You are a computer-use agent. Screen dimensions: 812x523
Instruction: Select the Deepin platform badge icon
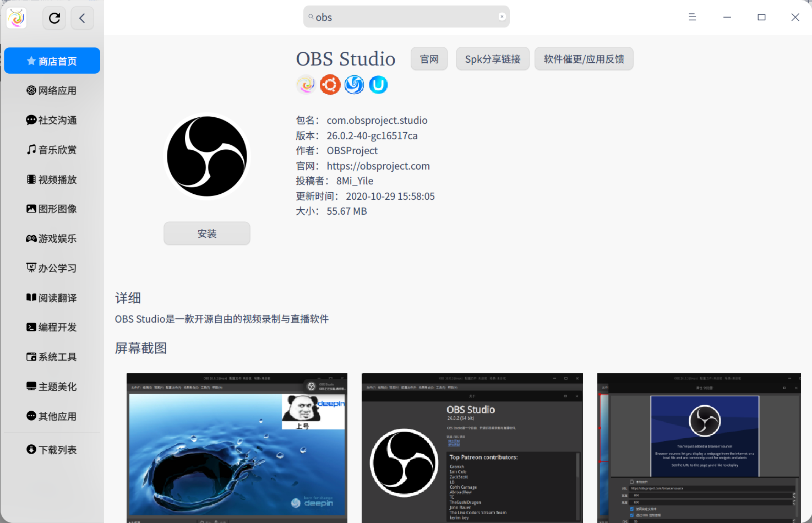click(x=354, y=84)
